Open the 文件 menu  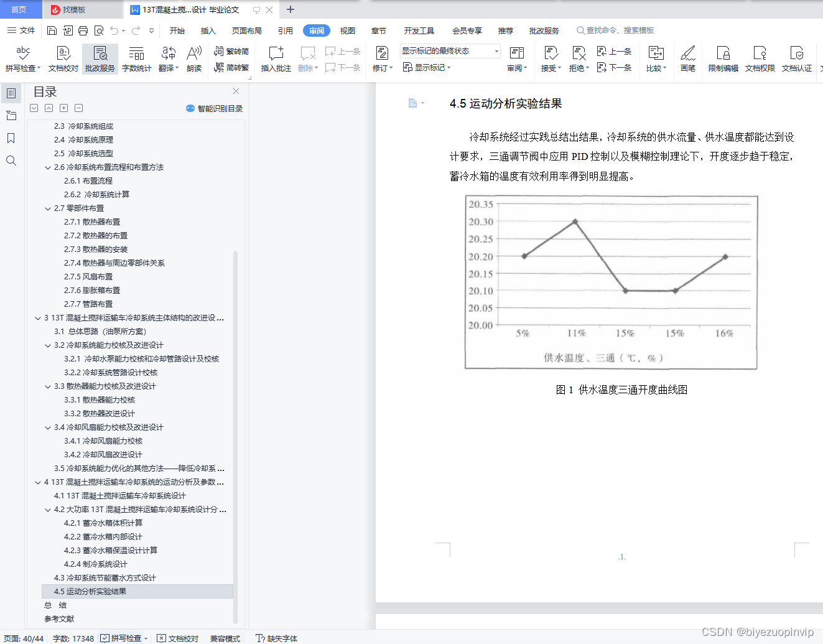pos(21,30)
